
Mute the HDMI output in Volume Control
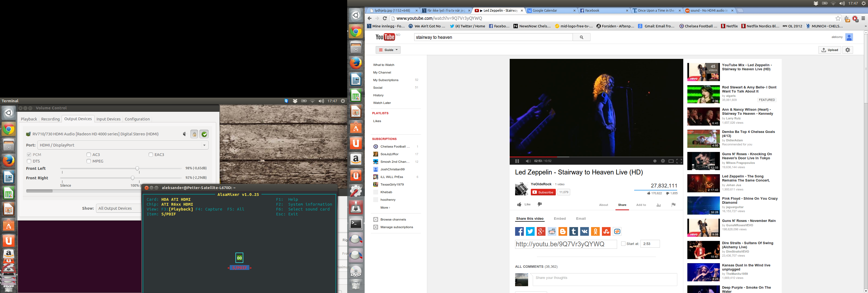[x=184, y=134]
